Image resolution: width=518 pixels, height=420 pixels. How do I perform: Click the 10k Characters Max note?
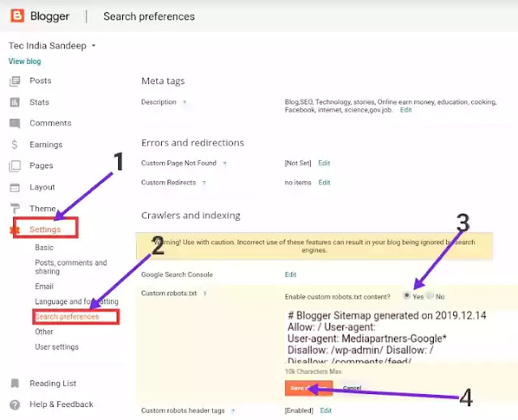313,371
